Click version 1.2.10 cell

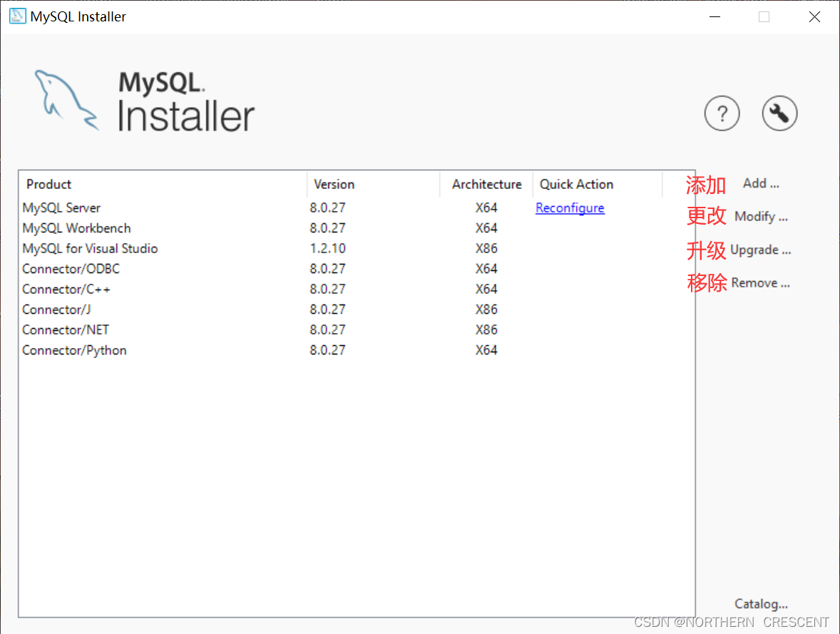(x=327, y=249)
